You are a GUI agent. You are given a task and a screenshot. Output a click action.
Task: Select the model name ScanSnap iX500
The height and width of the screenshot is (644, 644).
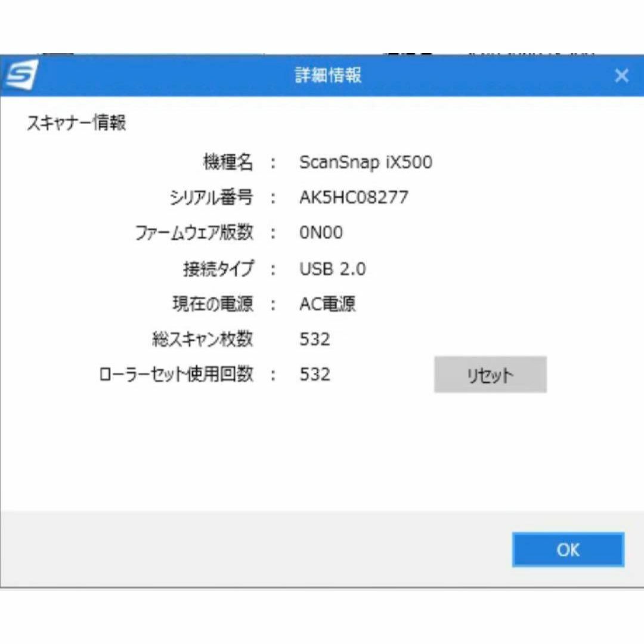point(366,162)
